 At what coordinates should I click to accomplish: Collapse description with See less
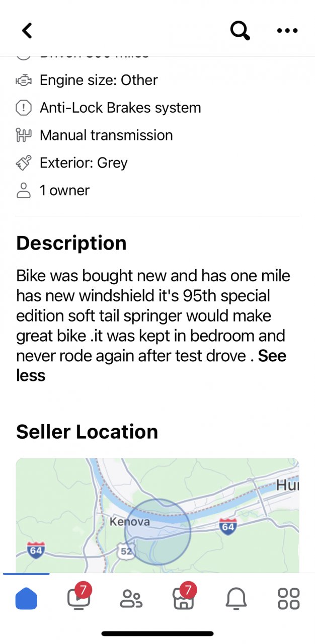pyautogui.click(x=31, y=375)
